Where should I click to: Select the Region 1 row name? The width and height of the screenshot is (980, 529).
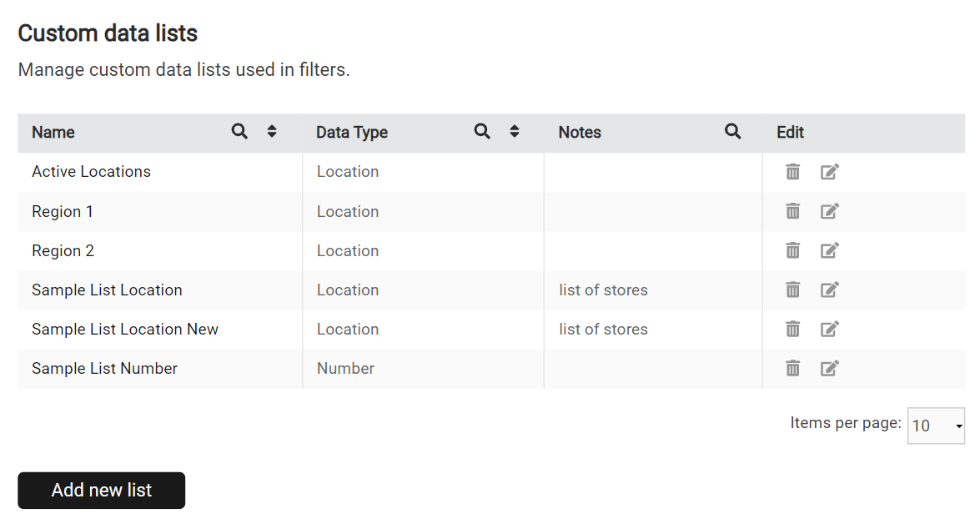63,211
